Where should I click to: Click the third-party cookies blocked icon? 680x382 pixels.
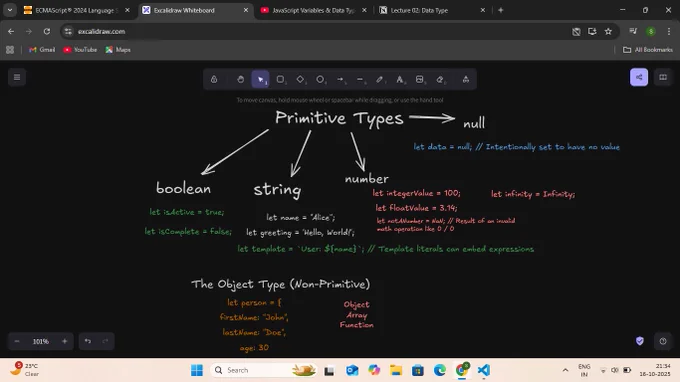pos(576,31)
